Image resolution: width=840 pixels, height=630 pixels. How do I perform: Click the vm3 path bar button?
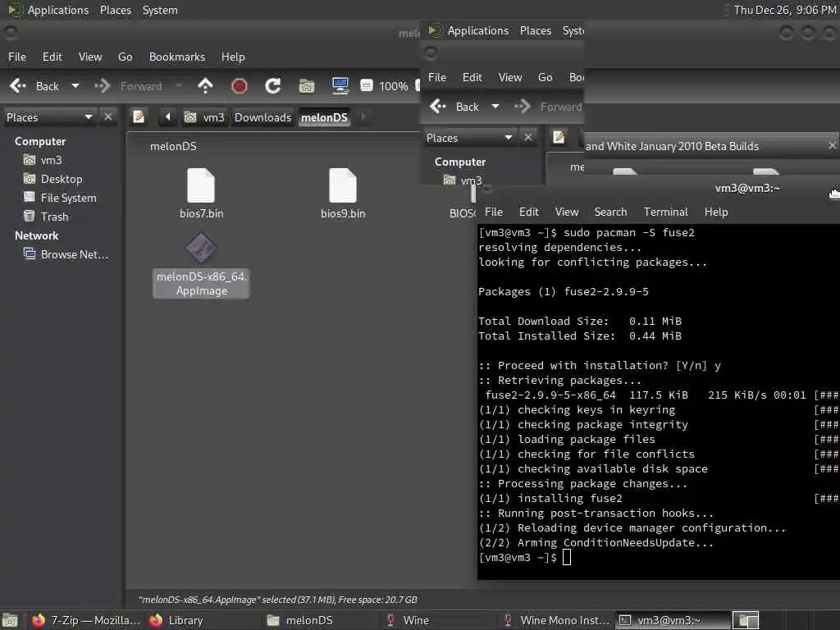(x=205, y=117)
